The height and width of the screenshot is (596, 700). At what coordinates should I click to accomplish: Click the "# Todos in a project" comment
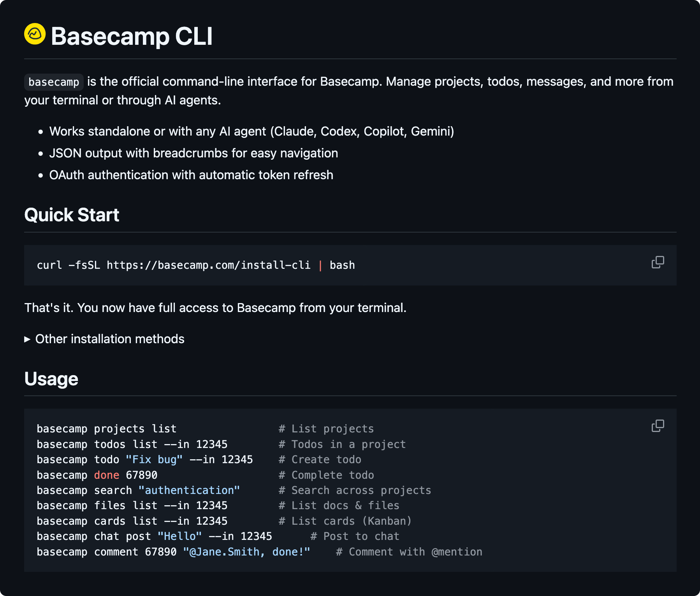(x=342, y=444)
